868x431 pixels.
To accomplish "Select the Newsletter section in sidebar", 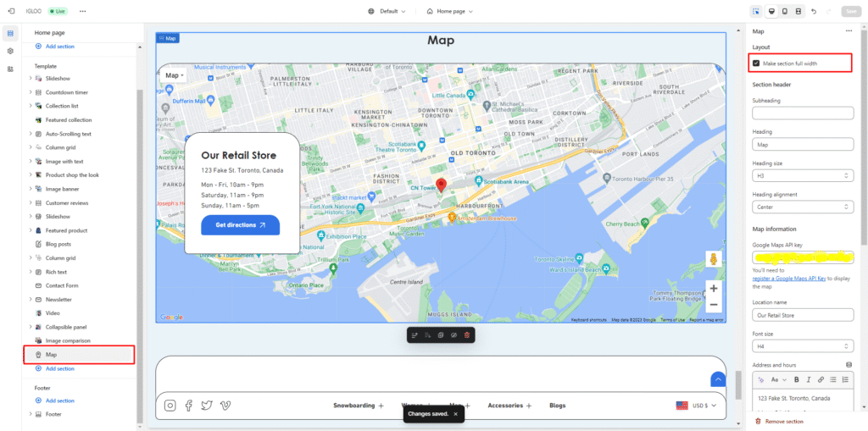I will coord(58,300).
